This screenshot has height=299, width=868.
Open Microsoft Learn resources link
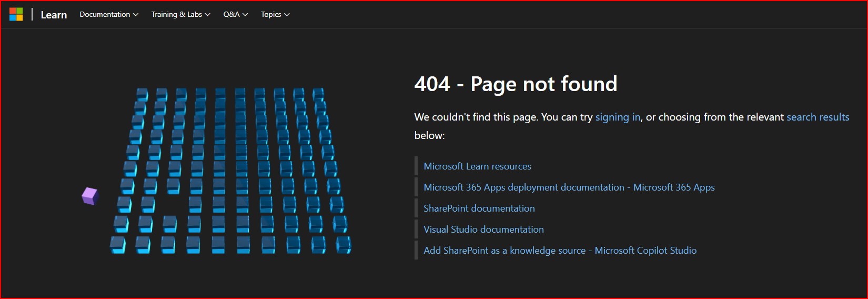[477, 166]
